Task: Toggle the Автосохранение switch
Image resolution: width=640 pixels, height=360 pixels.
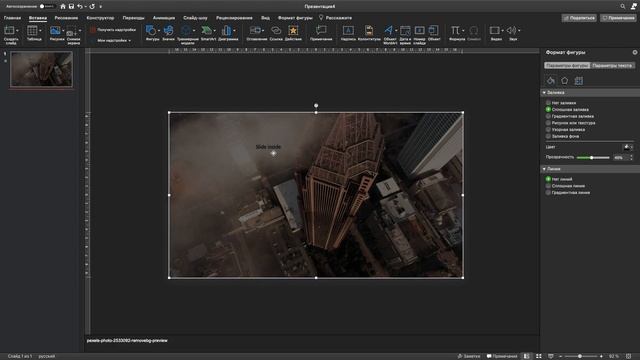Action: [x=47, y=7]
